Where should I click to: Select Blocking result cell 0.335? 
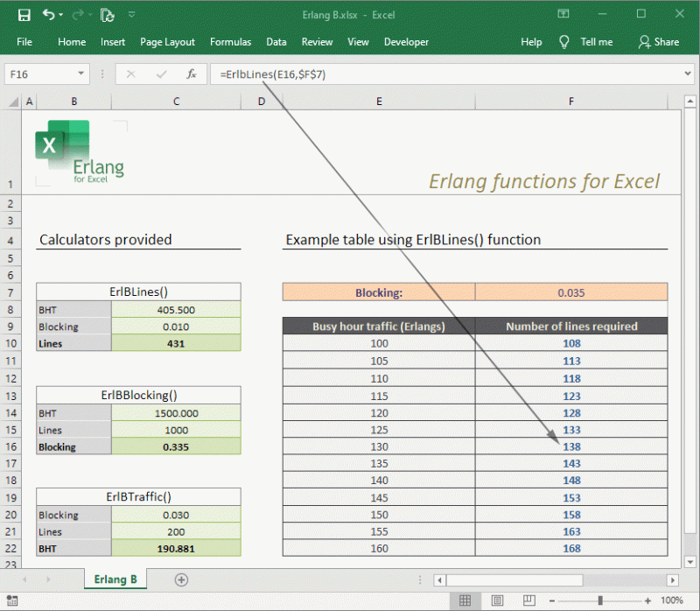click(x=176, y=447)
